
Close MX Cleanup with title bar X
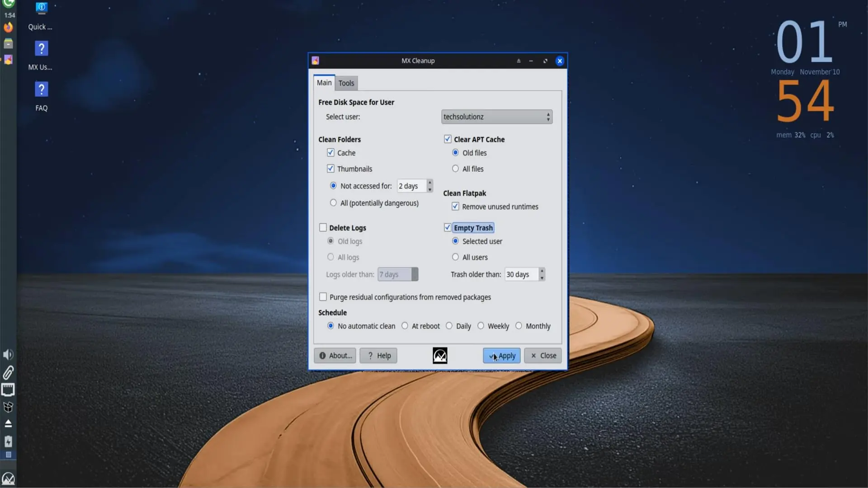click(x=560, y=61)
